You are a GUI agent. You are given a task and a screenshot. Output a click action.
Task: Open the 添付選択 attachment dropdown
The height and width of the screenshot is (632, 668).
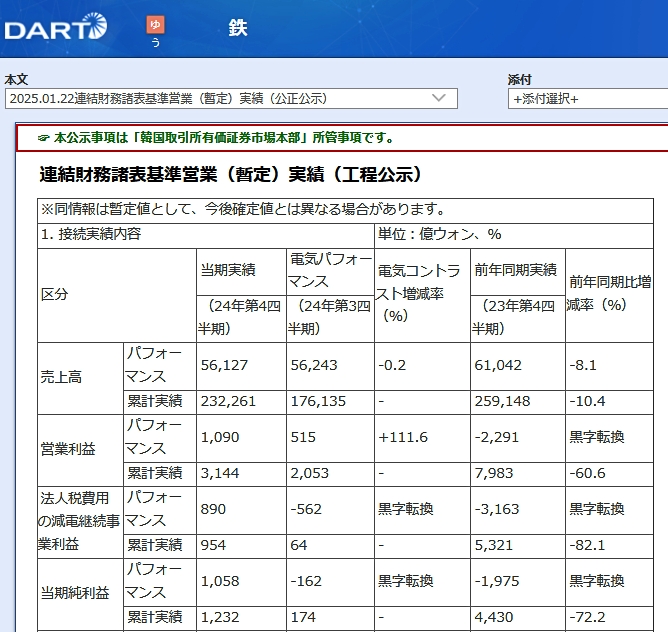point(587,98)
